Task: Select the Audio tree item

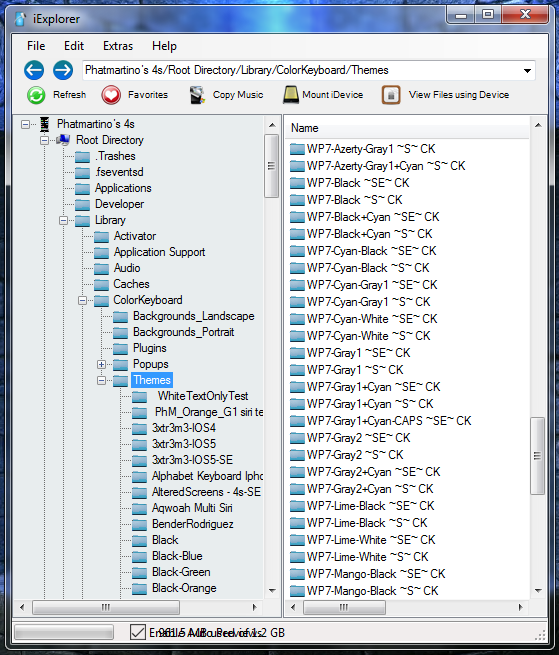Action: 127,268
